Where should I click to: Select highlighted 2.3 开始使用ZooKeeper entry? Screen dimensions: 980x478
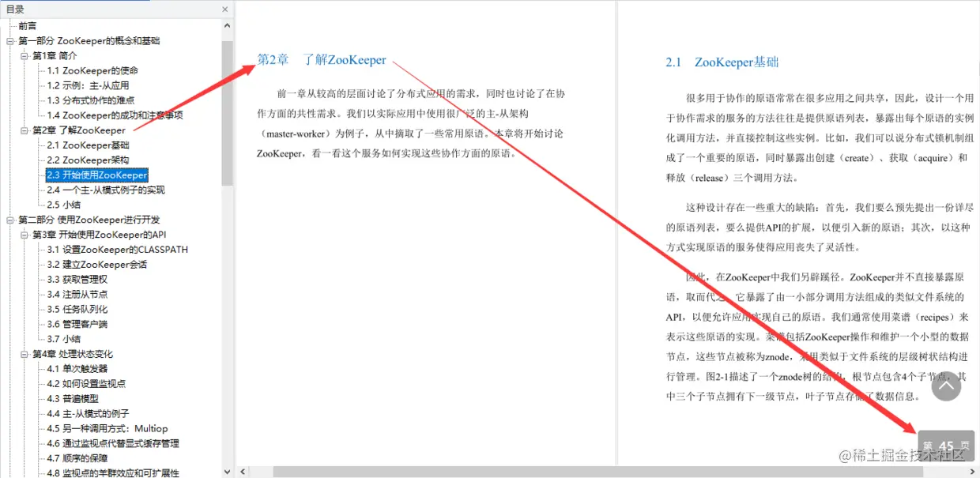[x=97, y=175]
